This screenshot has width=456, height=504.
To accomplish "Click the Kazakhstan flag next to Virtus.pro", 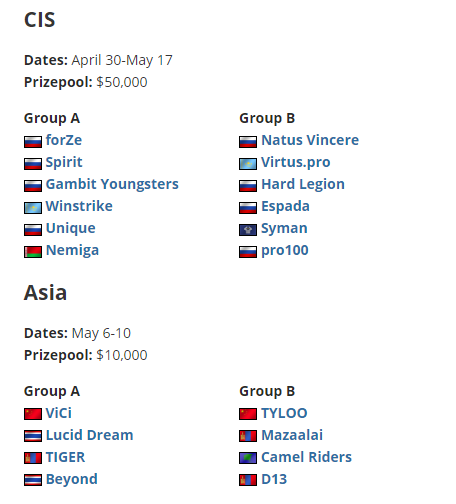I will coord(248,163).
